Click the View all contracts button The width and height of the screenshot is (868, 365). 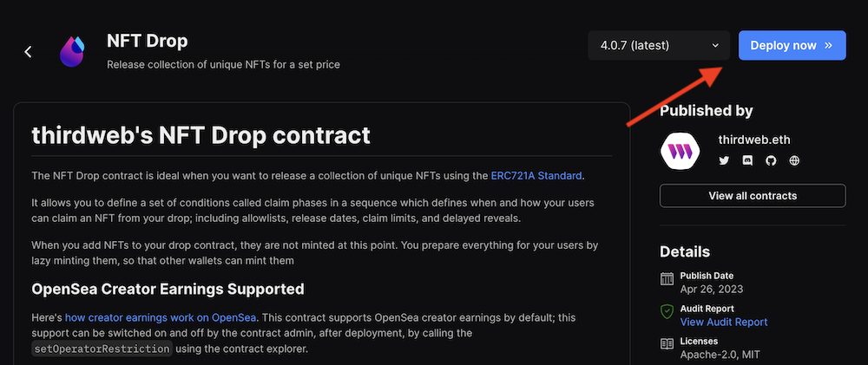click(x=752, y=196)
